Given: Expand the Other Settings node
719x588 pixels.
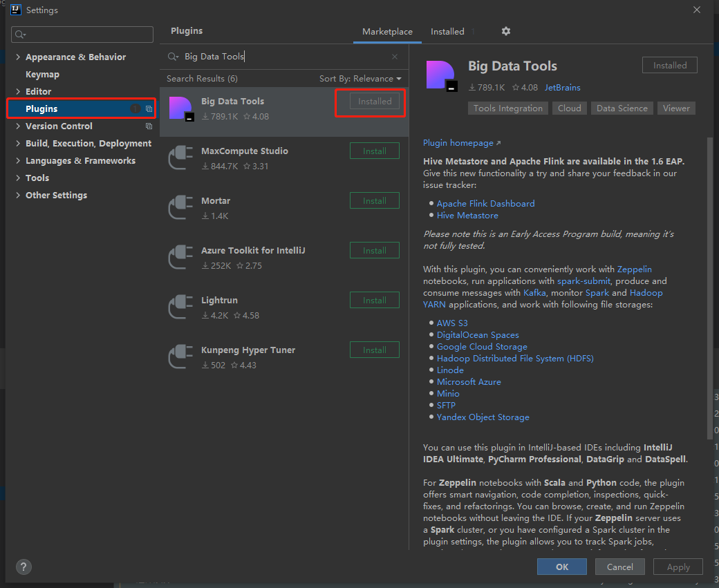Looking at the screenshot, I should 18,195.
